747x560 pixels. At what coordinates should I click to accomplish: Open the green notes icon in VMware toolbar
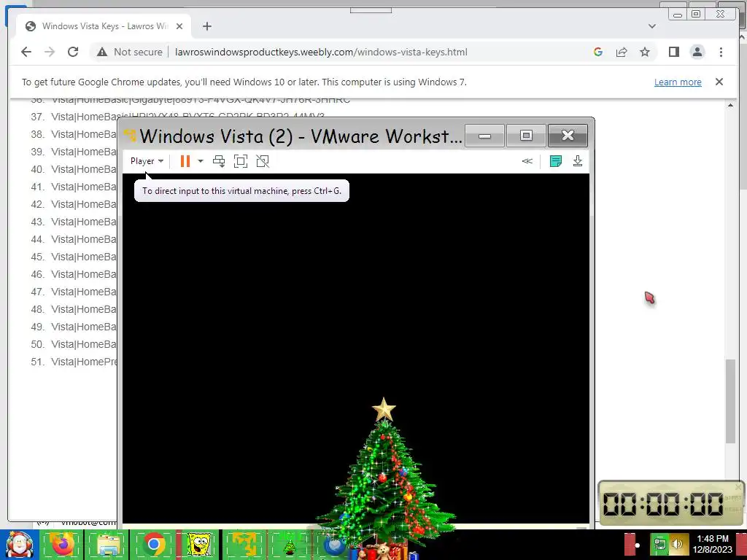(555, 161)
